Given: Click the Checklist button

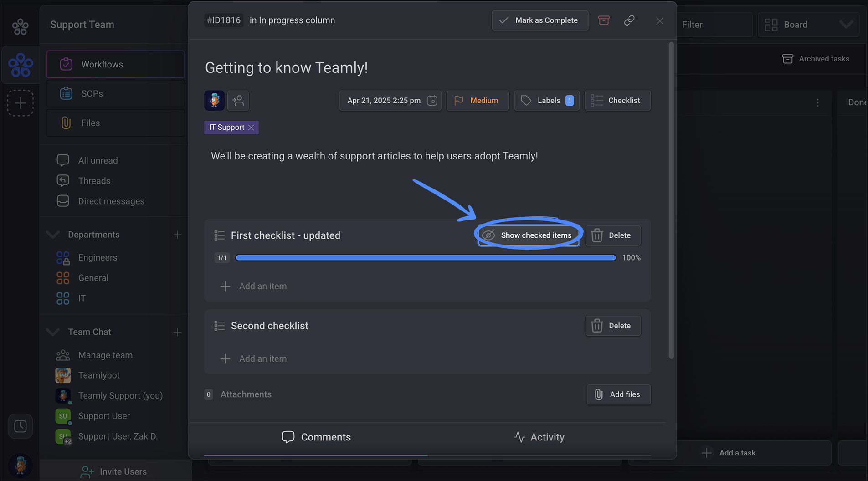Looking at the screenshot, I should coord(618,101).
